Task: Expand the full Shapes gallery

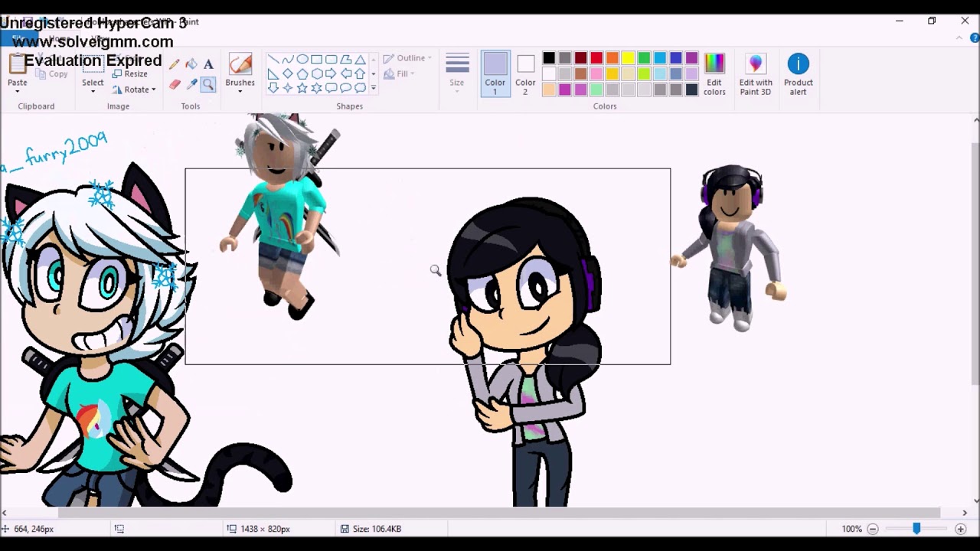Action: 374,88
